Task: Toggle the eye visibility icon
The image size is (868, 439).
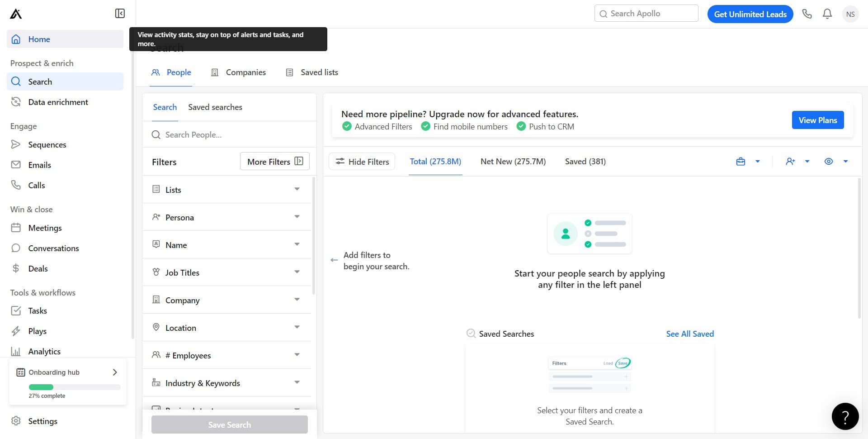Action: point(829,162)
